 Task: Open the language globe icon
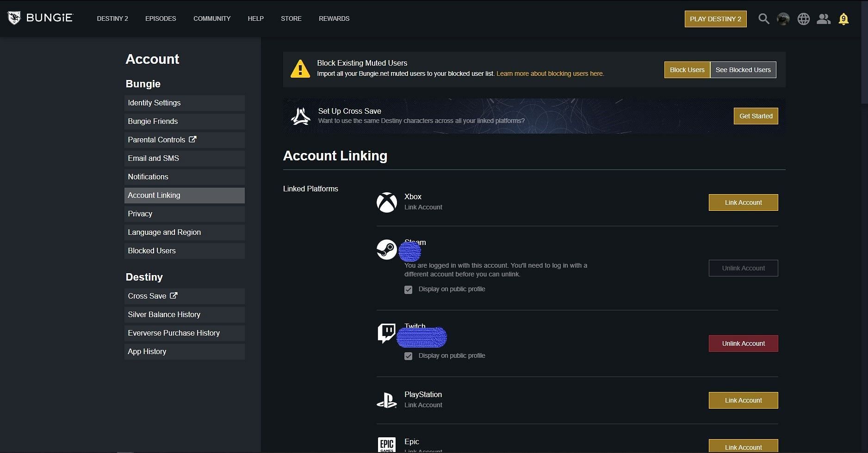click(804, 19)
